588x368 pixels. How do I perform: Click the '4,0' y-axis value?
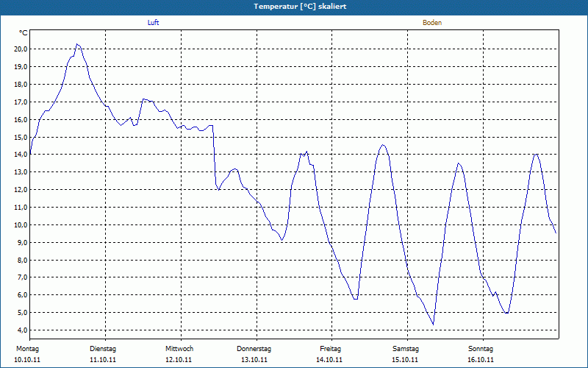click(x=22, y=330)
